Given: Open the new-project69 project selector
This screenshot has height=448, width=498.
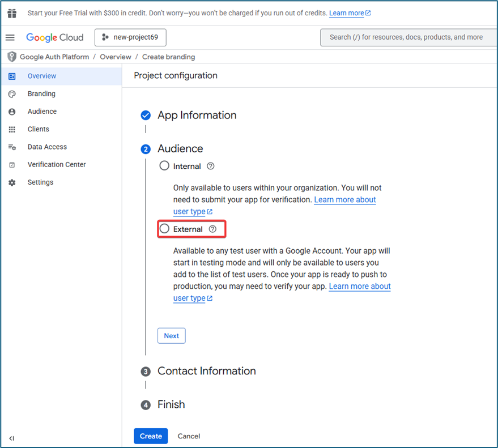Looking at the screenshot, I should coord(130,37).
